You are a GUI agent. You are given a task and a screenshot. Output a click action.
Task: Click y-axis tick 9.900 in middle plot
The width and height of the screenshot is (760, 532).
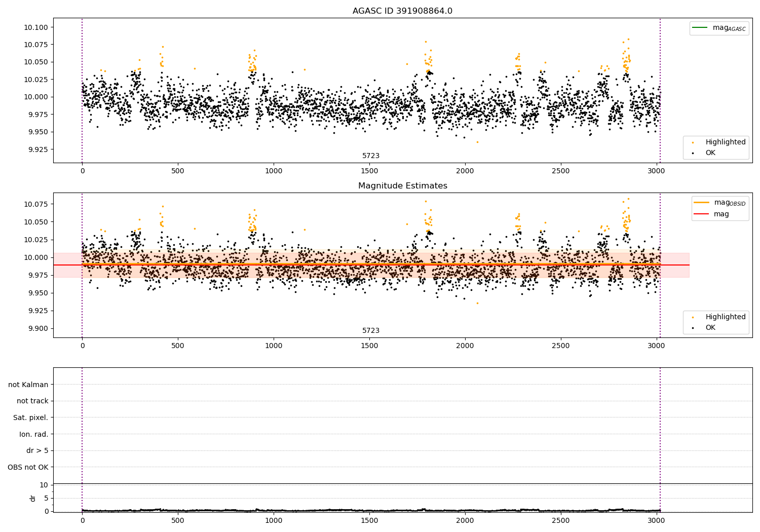coord(38,328)
